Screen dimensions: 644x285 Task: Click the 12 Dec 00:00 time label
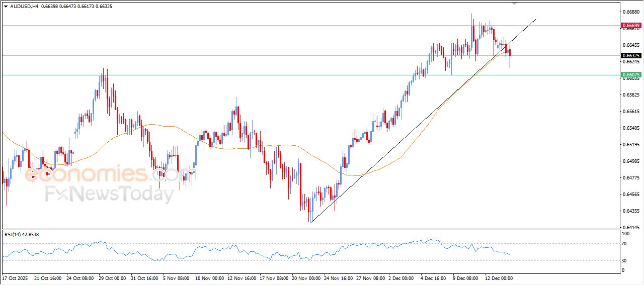tap(498, 278)
